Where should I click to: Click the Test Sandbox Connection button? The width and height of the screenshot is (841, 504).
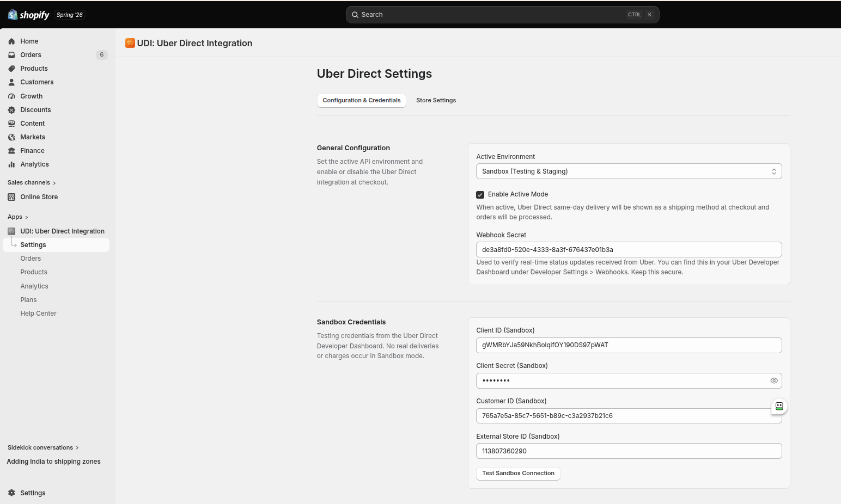[518, 474]
